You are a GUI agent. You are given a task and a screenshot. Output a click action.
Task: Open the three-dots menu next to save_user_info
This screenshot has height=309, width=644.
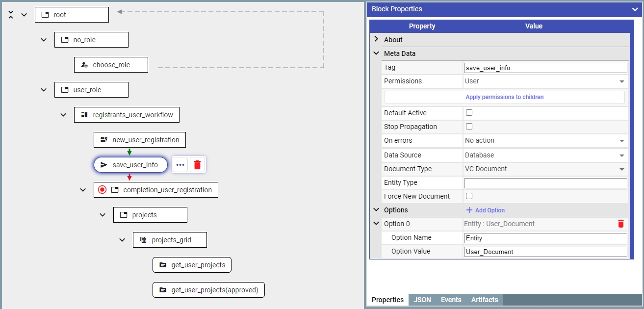coord(180,165)
